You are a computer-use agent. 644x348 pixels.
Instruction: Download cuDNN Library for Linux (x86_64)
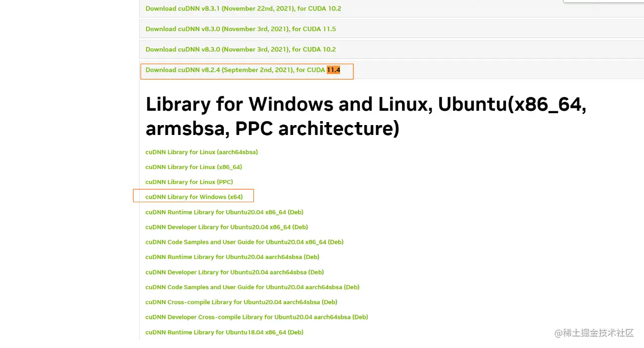click(194, 167)
